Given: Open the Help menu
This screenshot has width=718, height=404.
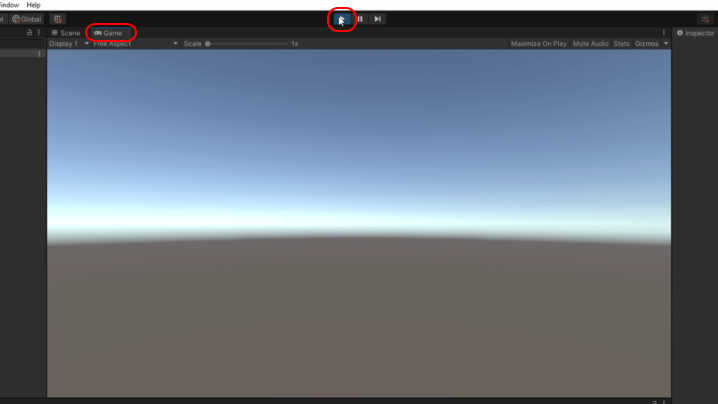Looking at the screenshot, I should click(x=33, y=5).
